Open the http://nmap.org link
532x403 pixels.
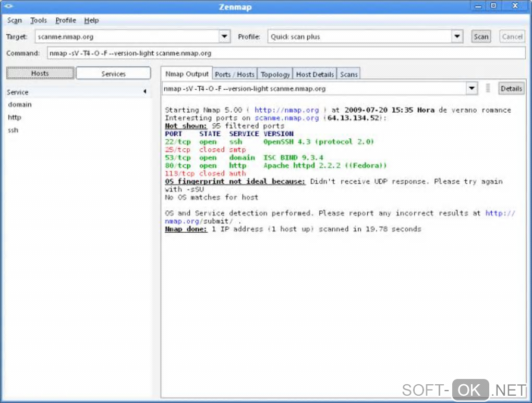point(287,110)
